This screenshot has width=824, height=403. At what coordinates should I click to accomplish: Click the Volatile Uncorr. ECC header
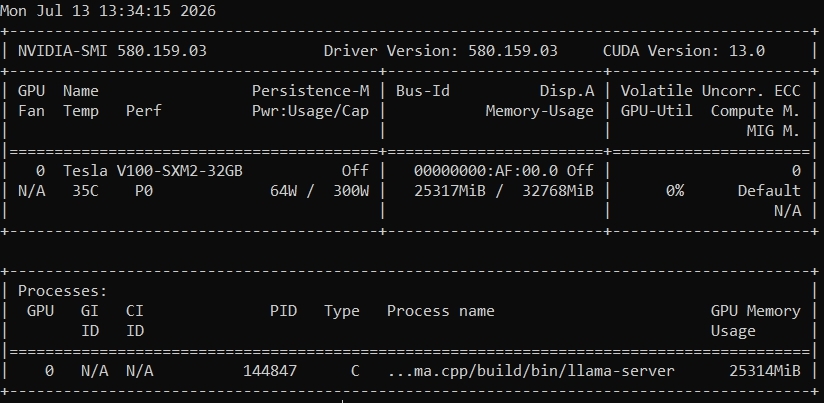pyautogui.click(x=710, y=91)
